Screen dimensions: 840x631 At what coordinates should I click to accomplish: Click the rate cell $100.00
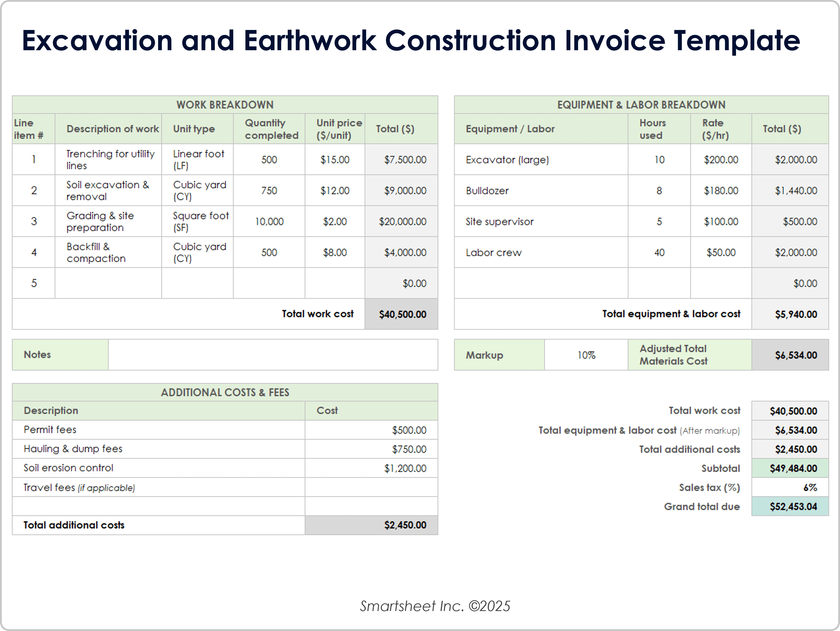point(721,221)
